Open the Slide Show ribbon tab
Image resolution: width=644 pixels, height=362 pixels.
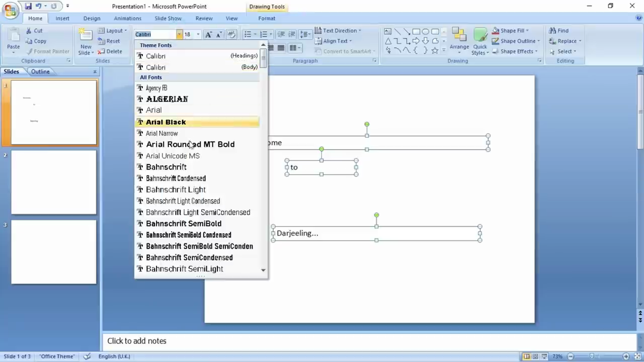(168, 18)
